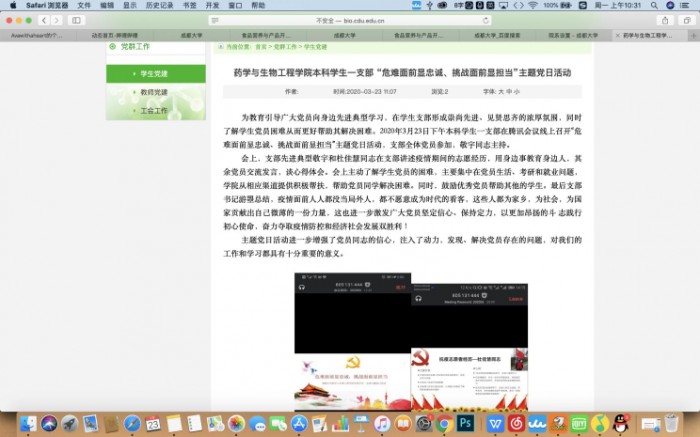Switch to the 动态首页-哔哩哔哩 tab
700x437 pixels.
[x=115, y=35]
